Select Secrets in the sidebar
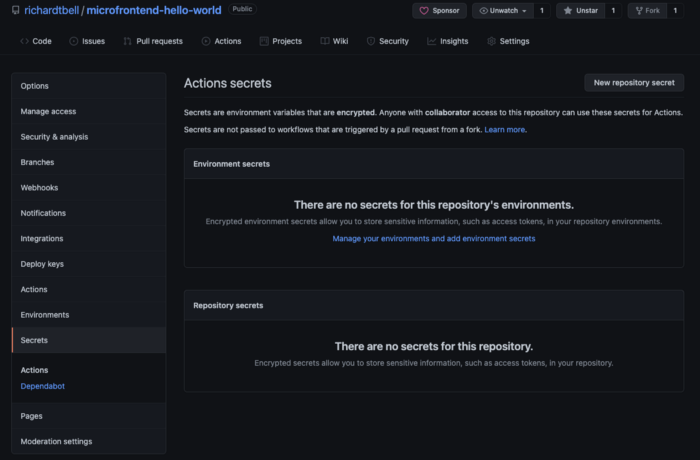This screenshot has height=460, width=700. (x=89, y=340)
